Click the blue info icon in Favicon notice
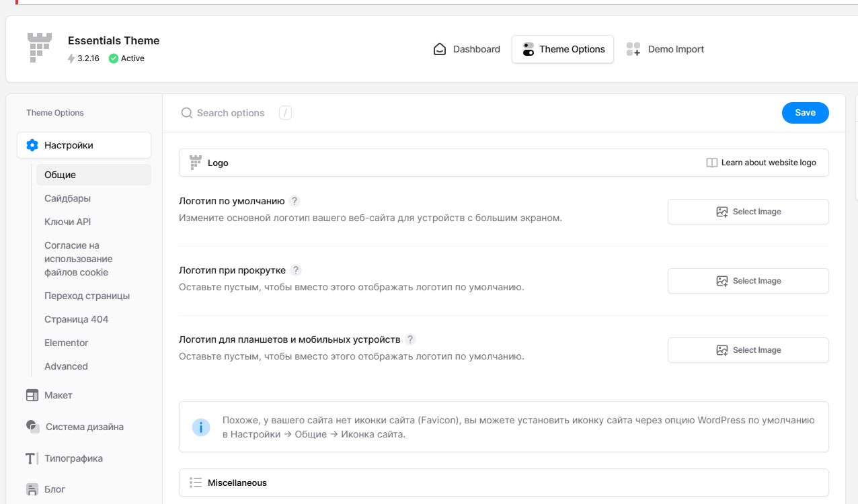858x504 pixels. coord(201,427)
